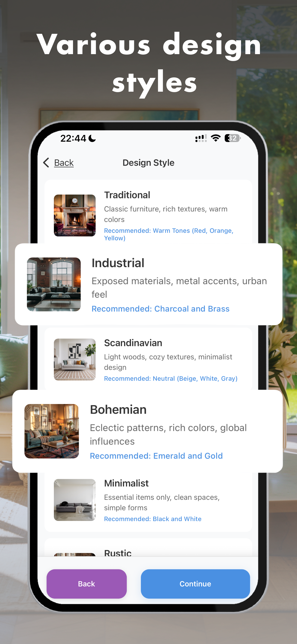Open the Bohemian room thumbnail
Image resolution: width=297 pixels, height=644 pixels.
(x=52, y=431)
